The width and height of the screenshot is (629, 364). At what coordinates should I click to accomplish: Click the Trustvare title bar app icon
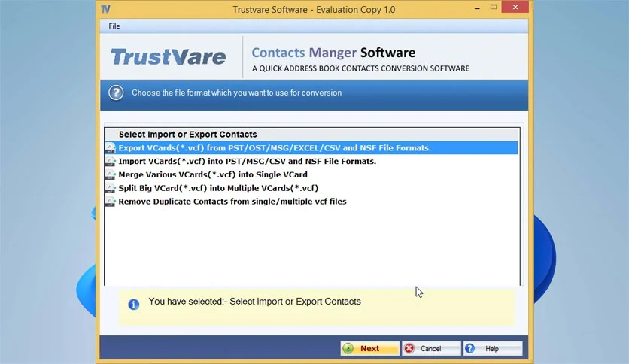click(x=105, y=9)
